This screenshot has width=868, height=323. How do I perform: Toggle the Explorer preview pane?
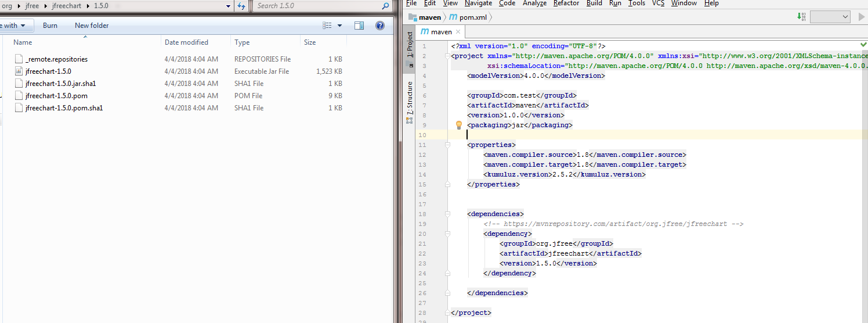tap(359, 26)
